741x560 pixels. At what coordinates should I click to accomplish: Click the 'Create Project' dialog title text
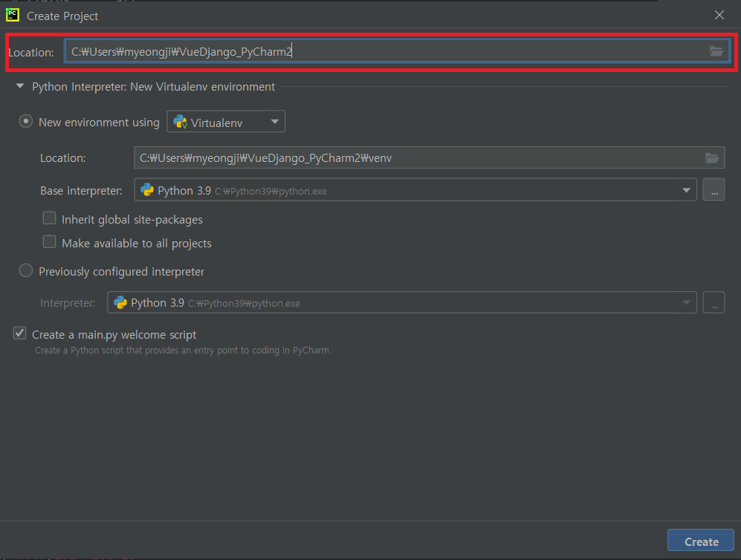click(x=62, y=16)
